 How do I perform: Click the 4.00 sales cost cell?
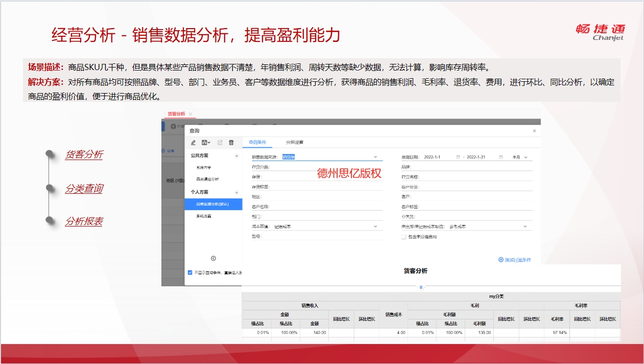(x=393, y=332)
